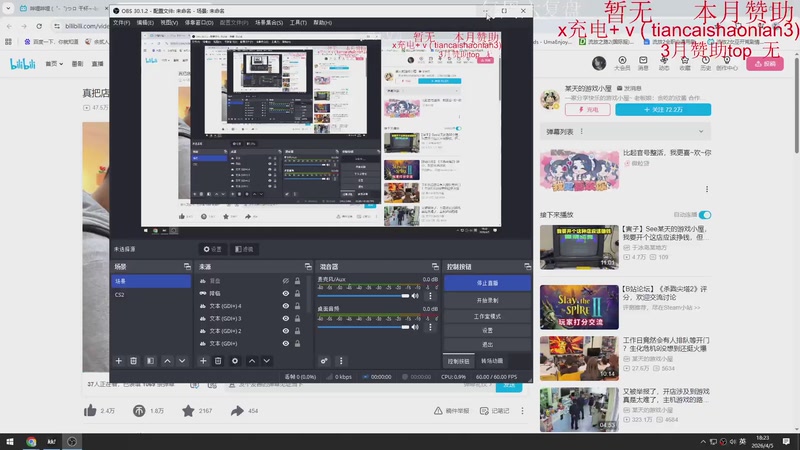Unlock the 文本 (GDI+) 4 source

[x=297, y=306]
